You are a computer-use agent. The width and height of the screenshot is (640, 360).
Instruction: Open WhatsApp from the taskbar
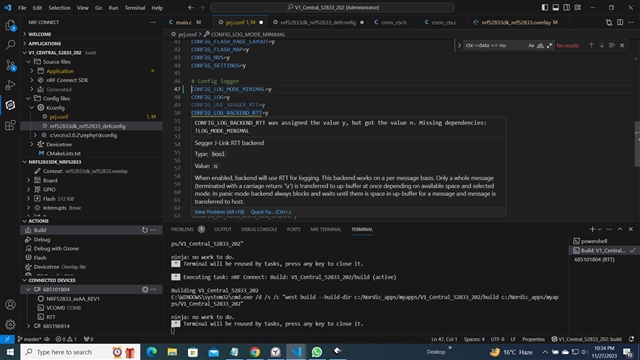[x=317, y=352]
